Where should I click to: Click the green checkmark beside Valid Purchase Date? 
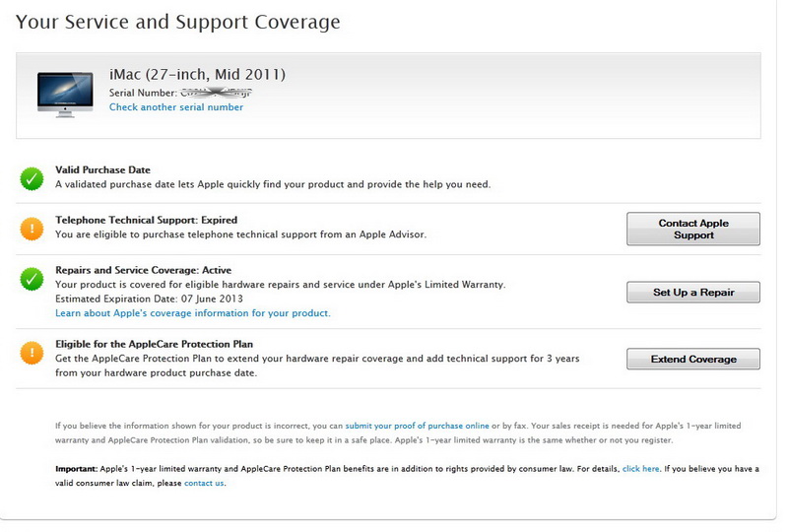(x=32, y=178)
